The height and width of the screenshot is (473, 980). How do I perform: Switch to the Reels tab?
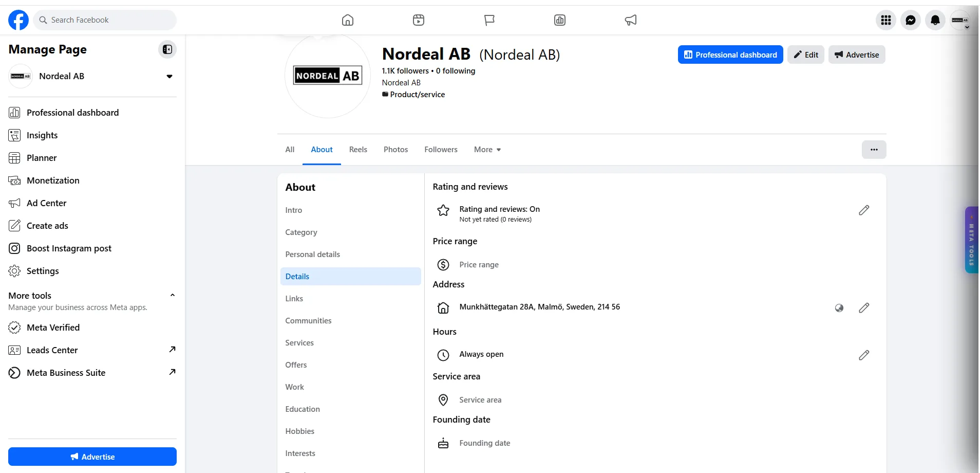tap(358, 150)
